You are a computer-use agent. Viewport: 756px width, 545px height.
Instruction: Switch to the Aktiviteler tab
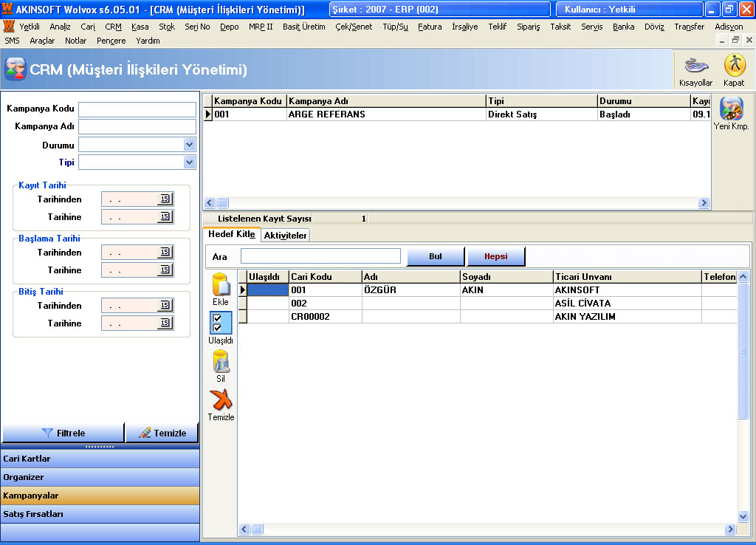point(285,236)
